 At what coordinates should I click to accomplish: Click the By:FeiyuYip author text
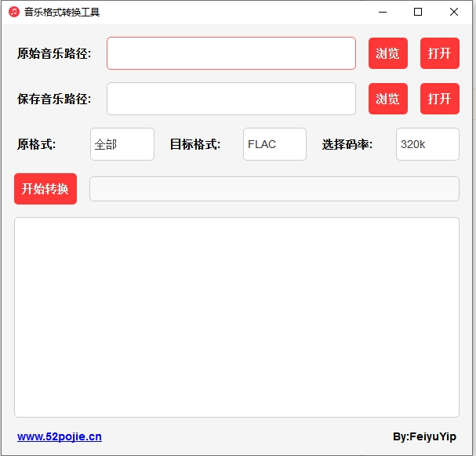coord(424,436)
